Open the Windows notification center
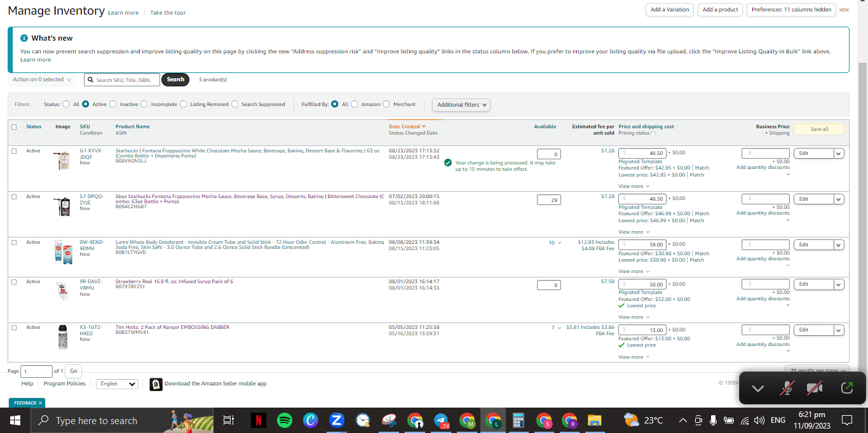The image size is (868, 433). coord(847,420)
